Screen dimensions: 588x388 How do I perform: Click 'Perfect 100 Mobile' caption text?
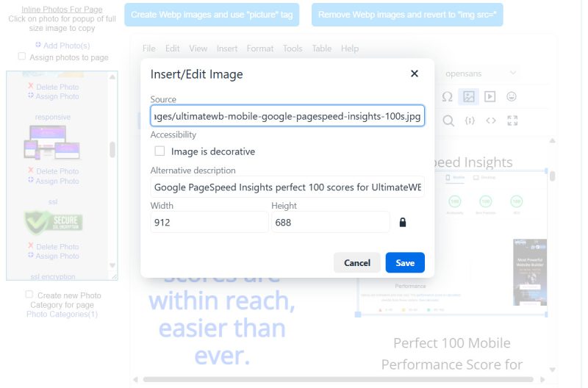[x=452, y=343]
